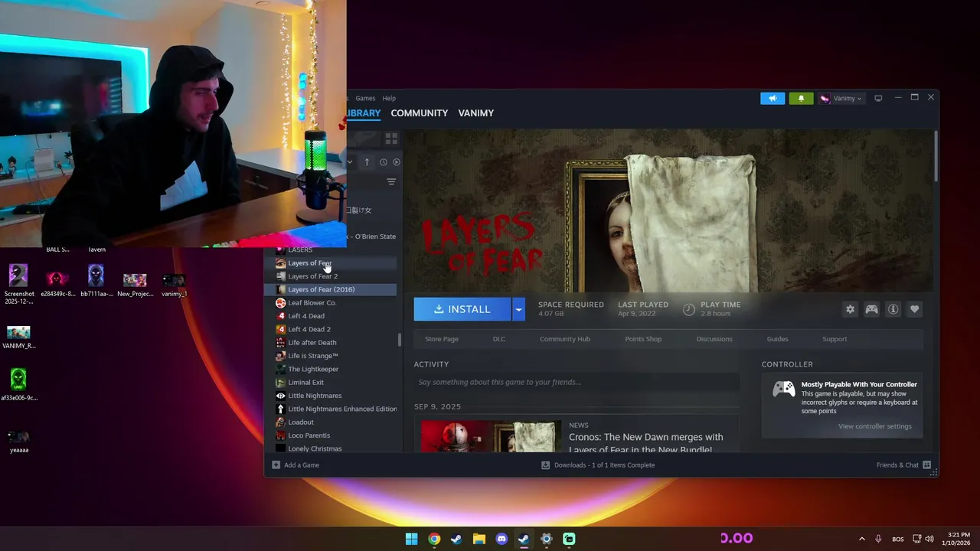The image size is (980, 551).
Task: Expand the install options dropdown arrow
Action: 518,309
